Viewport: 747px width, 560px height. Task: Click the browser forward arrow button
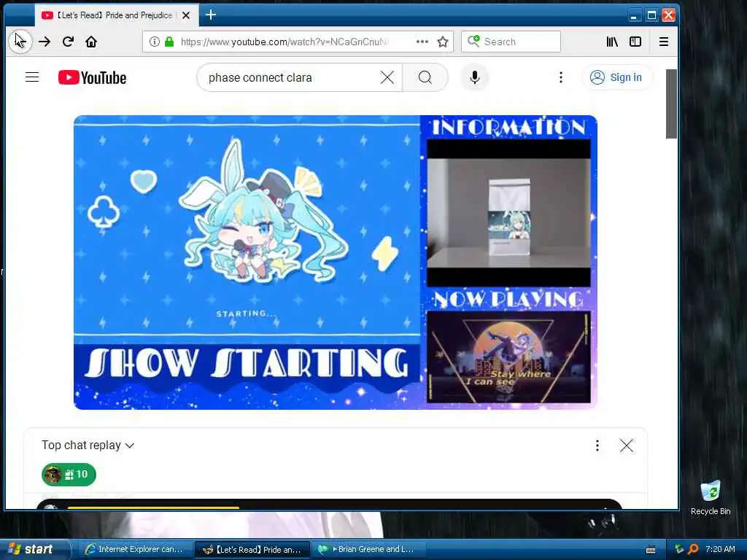44,42
